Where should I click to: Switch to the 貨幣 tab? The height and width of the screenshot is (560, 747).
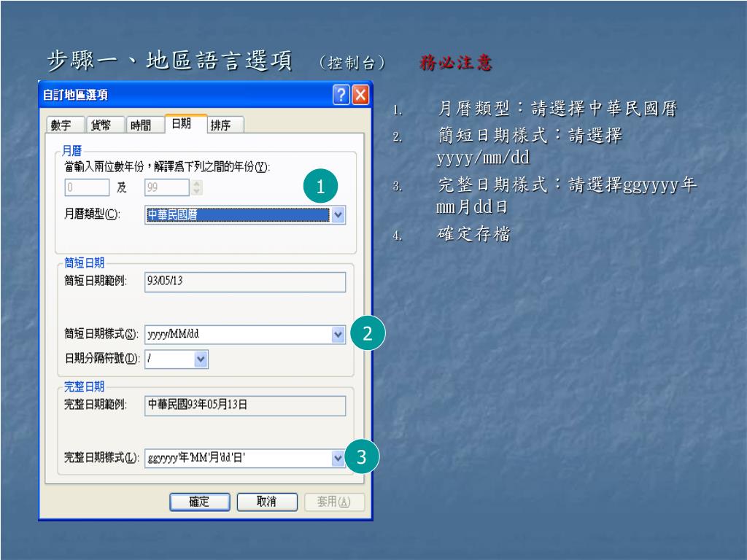point(105,125)
